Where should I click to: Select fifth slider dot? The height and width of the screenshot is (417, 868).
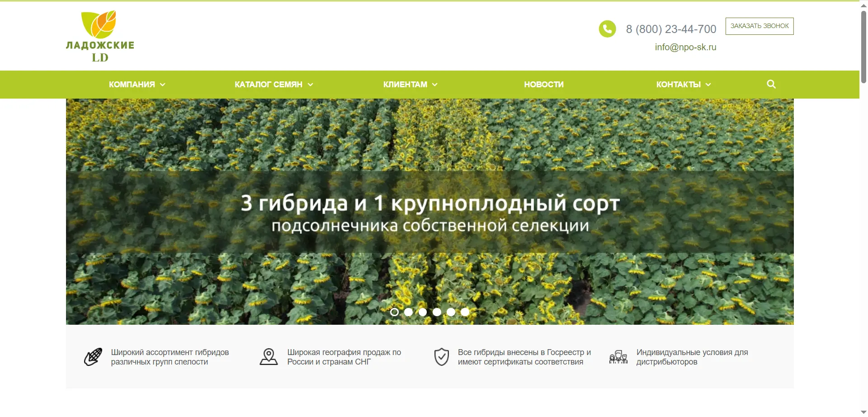(451, 312)
